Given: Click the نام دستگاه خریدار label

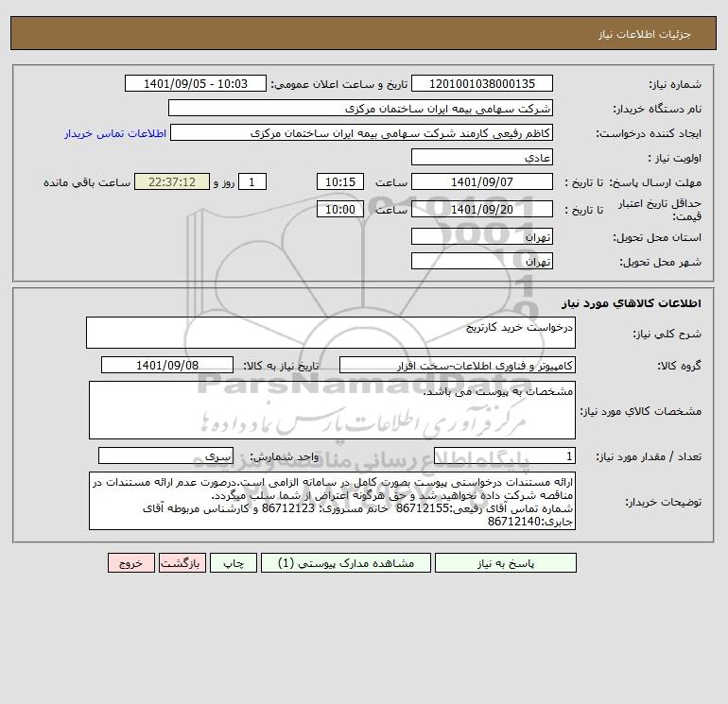Looking at the screenshot, I should (x=657, y=109).
